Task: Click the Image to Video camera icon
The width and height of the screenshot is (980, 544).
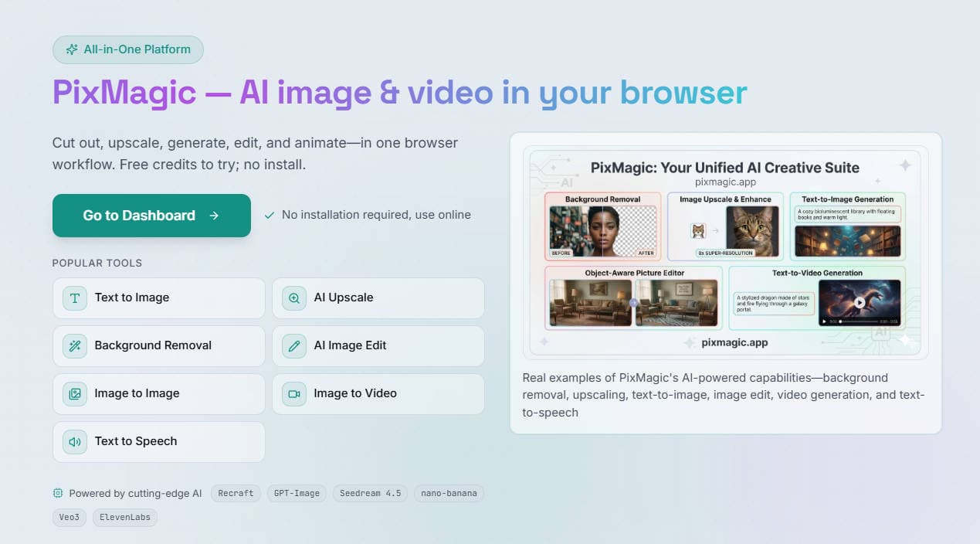Action: (294, 394)
